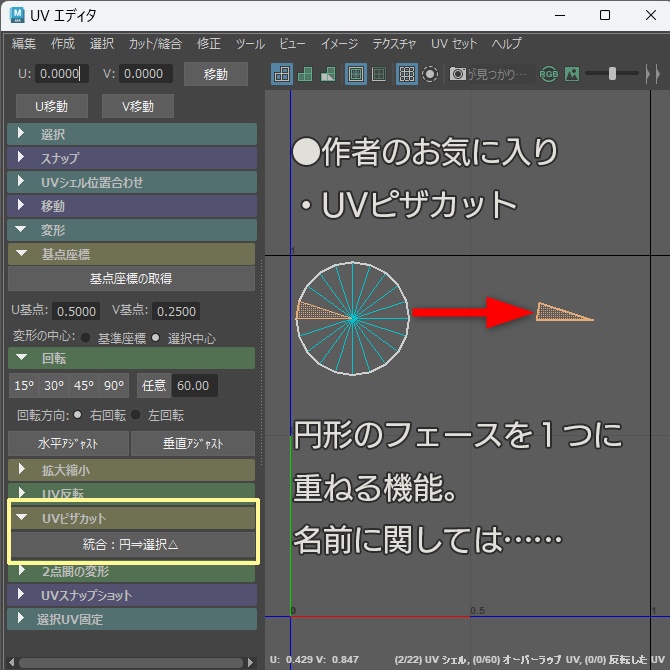Toggle the UV distortion shading icon
670x670 pixels.
click(328, 74)
